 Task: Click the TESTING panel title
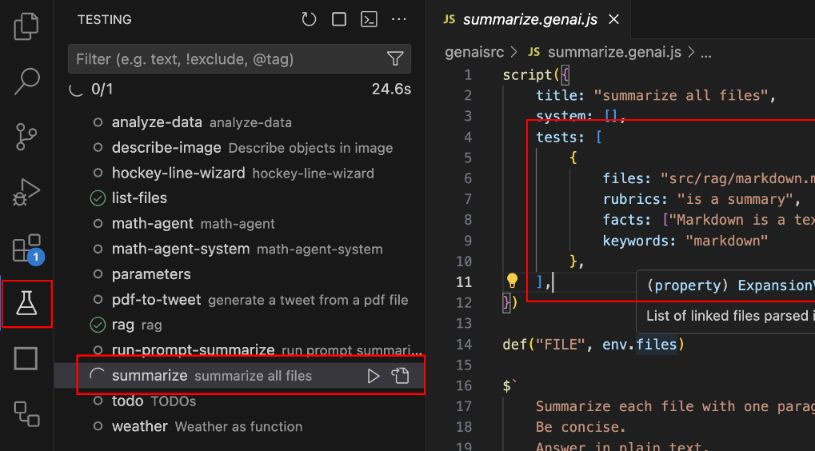(104, 20)
